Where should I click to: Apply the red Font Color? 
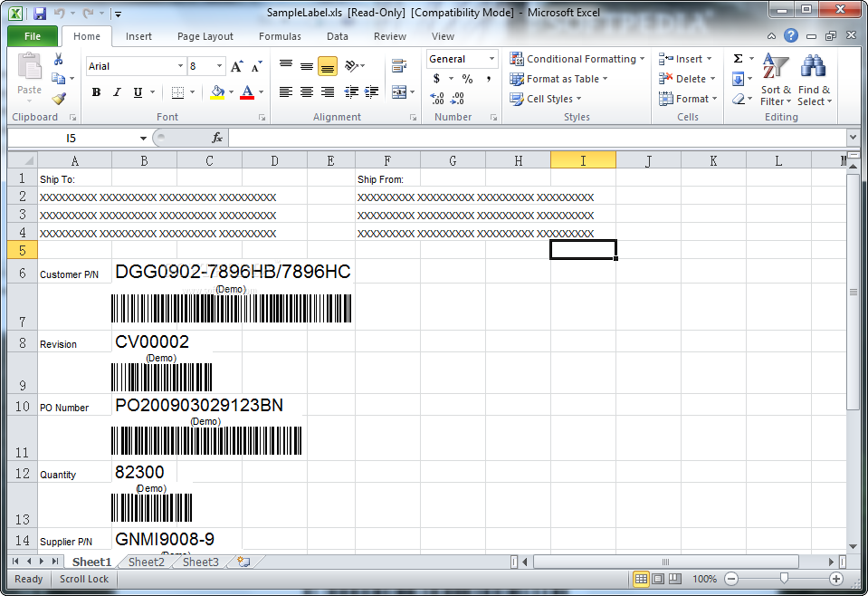tap(247, 92)
